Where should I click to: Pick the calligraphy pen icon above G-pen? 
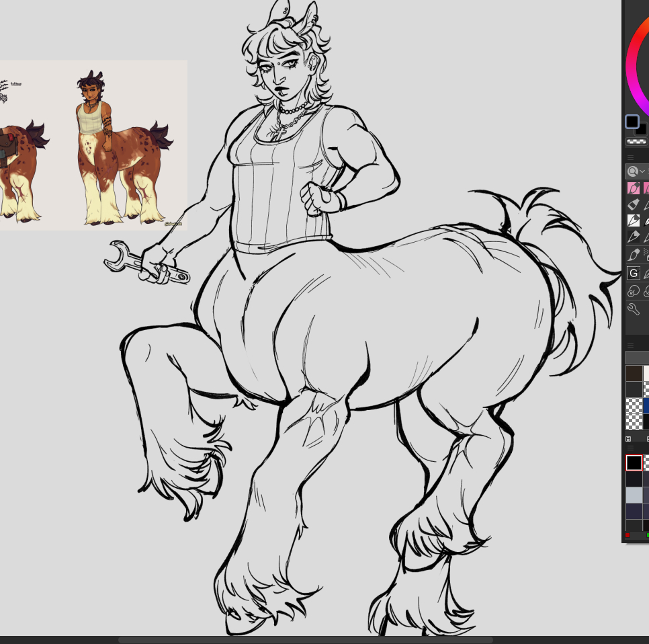tap(633, 255)
